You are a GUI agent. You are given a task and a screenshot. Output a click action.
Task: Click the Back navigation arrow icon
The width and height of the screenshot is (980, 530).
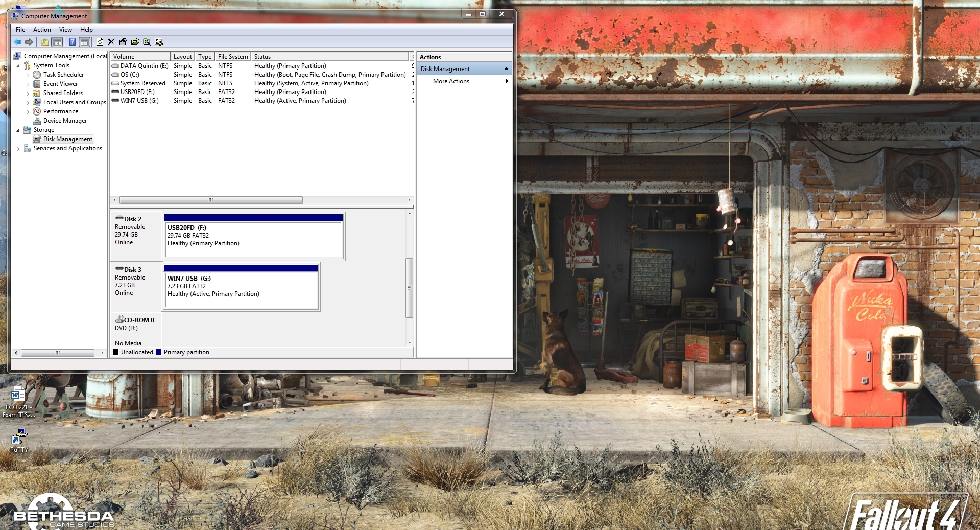pos(17,42)
